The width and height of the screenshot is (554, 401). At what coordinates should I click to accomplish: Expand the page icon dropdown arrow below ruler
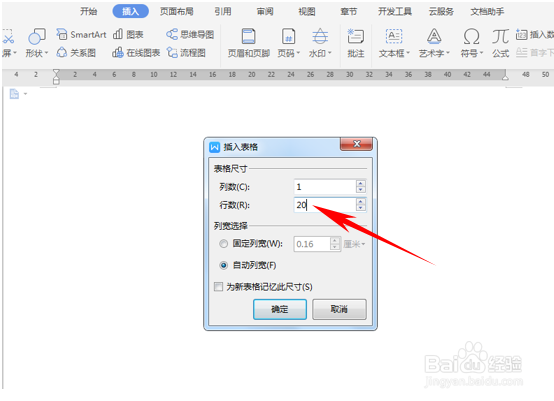coord(25,94)
